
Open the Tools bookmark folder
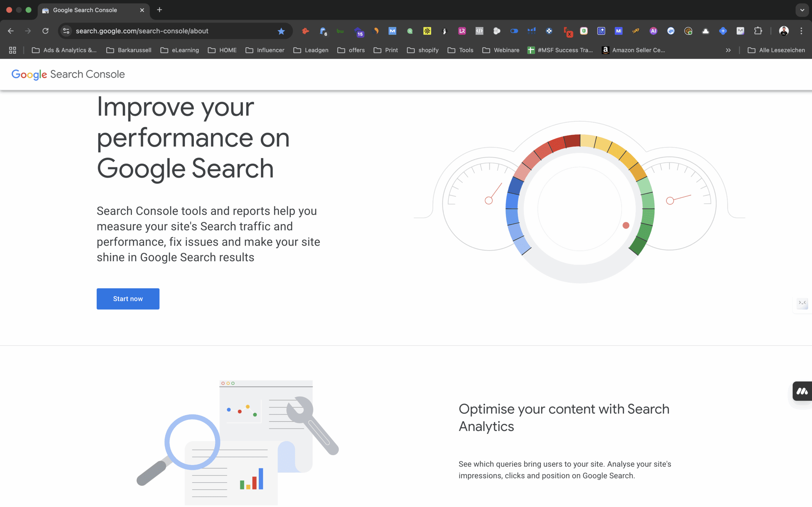coord(460,50)
